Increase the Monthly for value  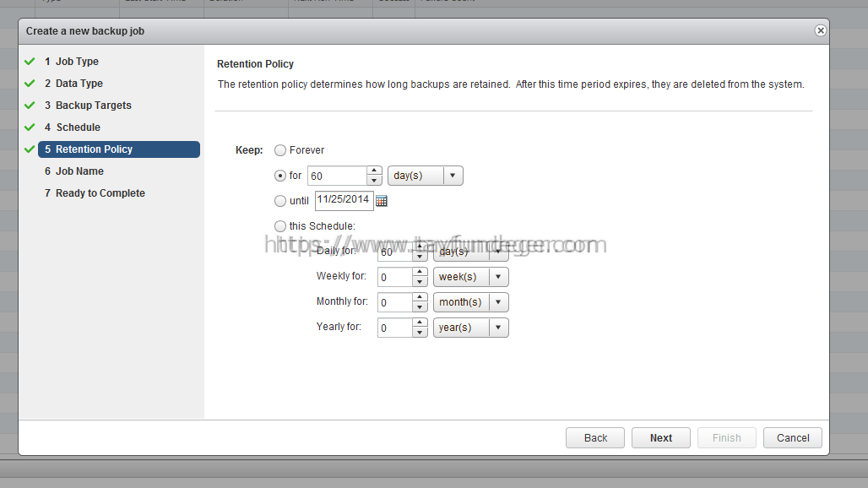tap(420, 298)
